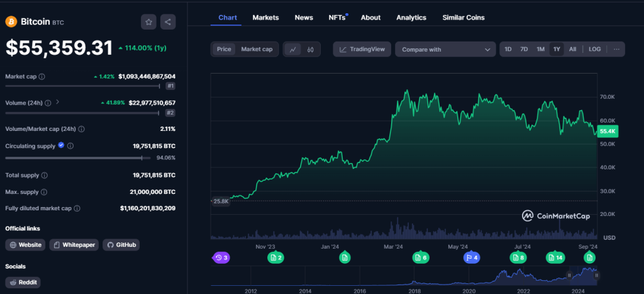This screenshot has width=644, height=294.
Task: Click the left range slider handle
Action: [x=569, y=276]
